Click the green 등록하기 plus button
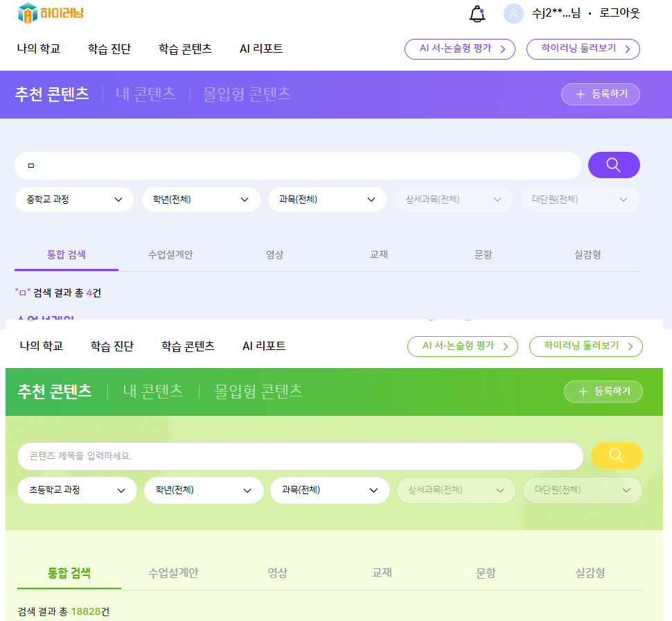Screen dimensions: 672x621 [x=603, y=391]
